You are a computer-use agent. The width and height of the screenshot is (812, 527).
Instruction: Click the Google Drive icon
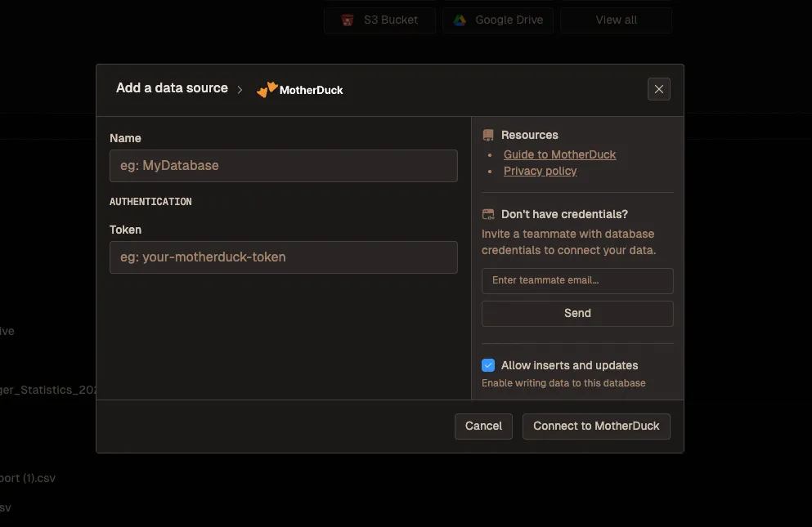coord(460,20)
